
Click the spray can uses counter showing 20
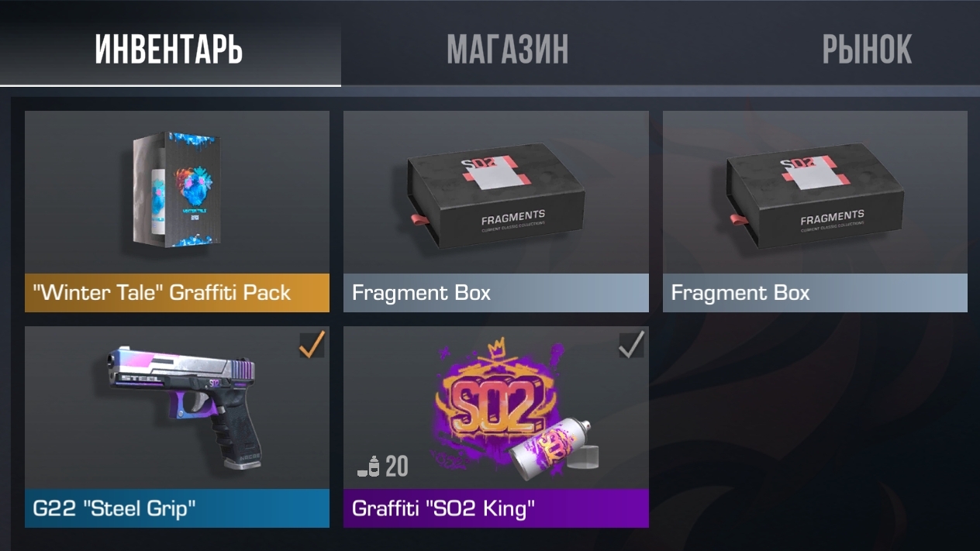pos(382,467)
